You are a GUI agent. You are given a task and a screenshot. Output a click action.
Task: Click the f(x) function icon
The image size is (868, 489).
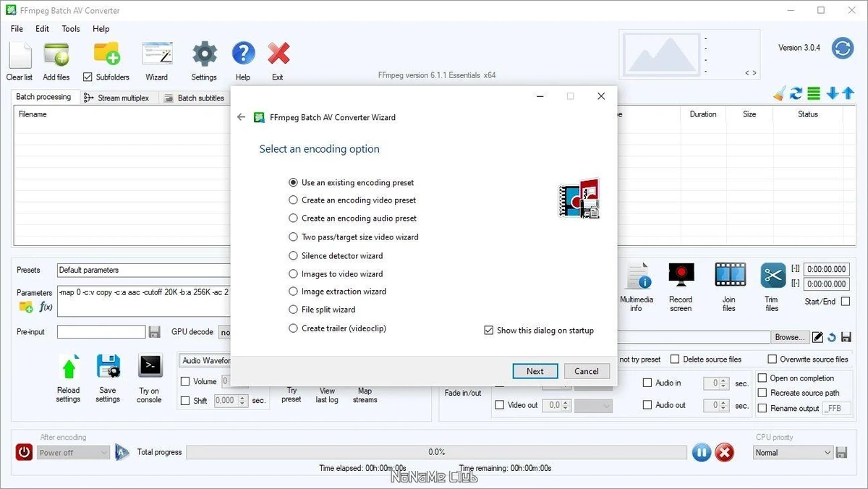point(46,307)
